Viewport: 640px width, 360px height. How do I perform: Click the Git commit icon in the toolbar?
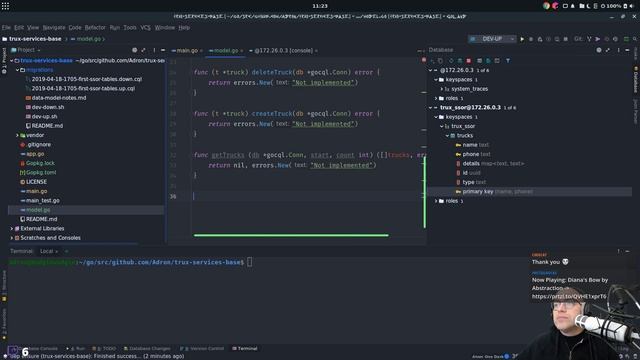(x=598, y=39)
